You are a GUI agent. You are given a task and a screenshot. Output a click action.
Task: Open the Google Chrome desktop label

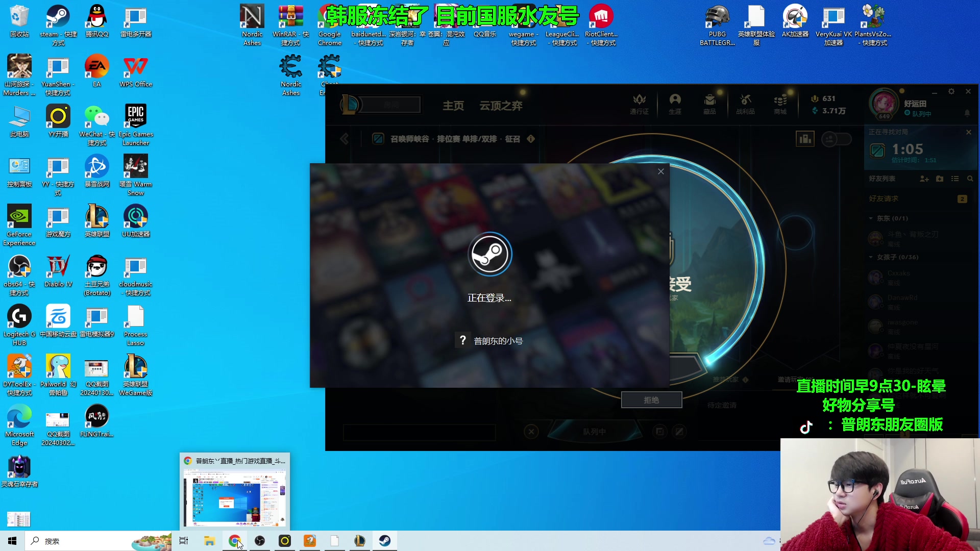coord(330,38)
